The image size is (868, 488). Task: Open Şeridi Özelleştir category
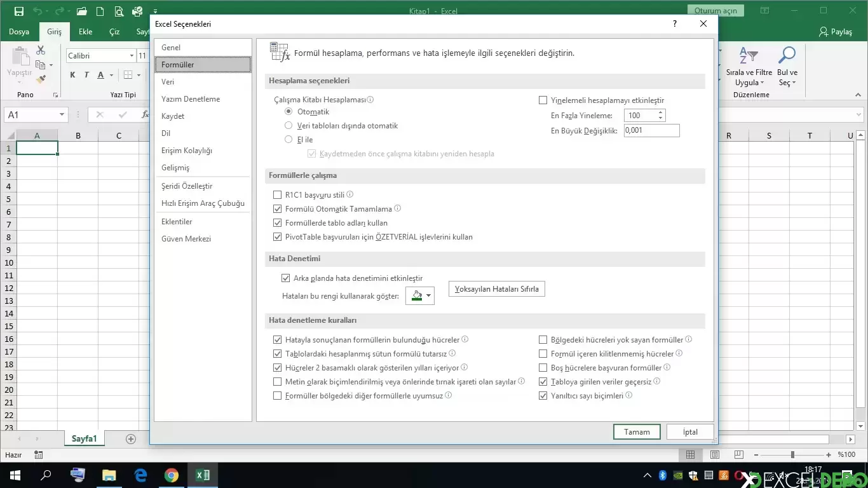[x=203, y=186]
